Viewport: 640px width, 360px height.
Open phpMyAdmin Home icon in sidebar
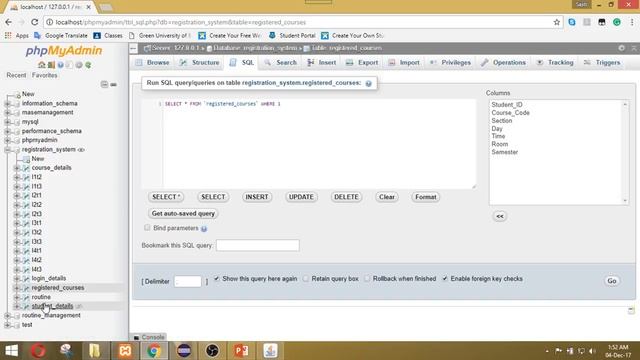click(x=41, y=65)
